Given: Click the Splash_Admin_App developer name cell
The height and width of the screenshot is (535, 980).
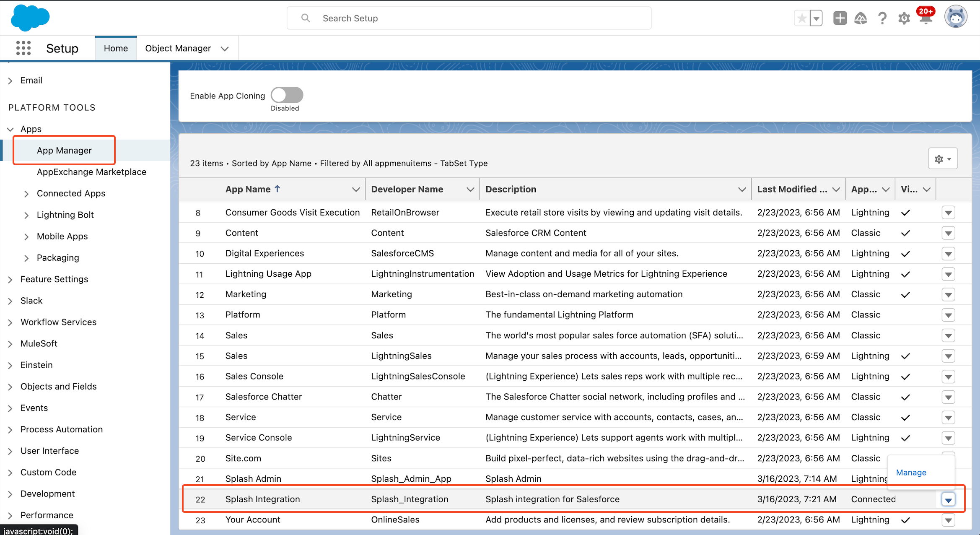Looking at the screenshot, I should click(x=411, y=478).
